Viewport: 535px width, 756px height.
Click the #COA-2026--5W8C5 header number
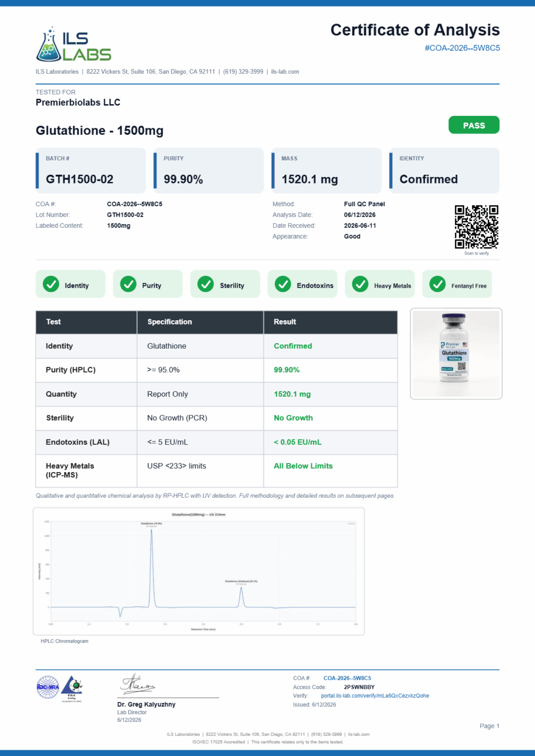click(462, 48)
